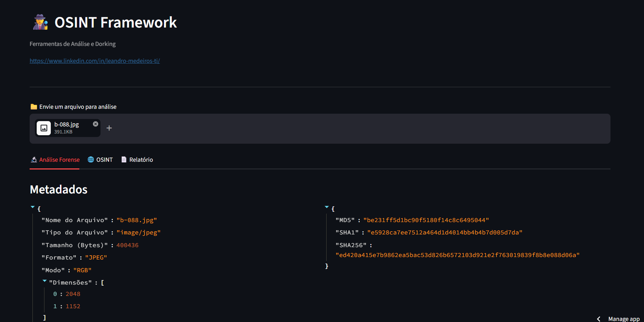Click the detective emoji icon
644x322 pixels.
tap(40, 22)
